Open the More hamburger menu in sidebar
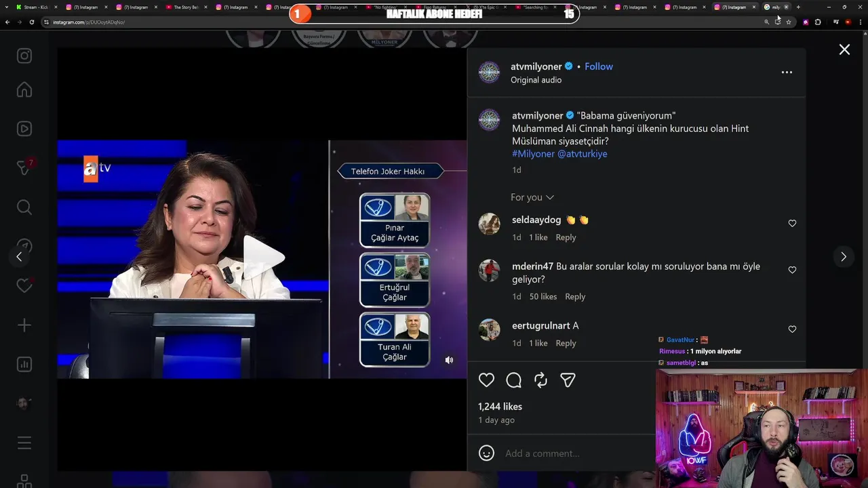The width and height of the screenshot is (868, 488). 24,443
